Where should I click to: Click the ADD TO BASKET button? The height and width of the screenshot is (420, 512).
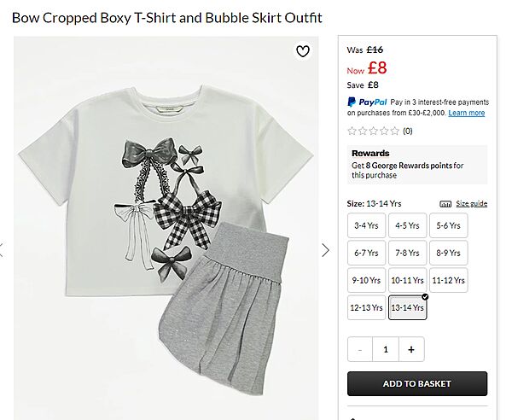coord(417,383)
